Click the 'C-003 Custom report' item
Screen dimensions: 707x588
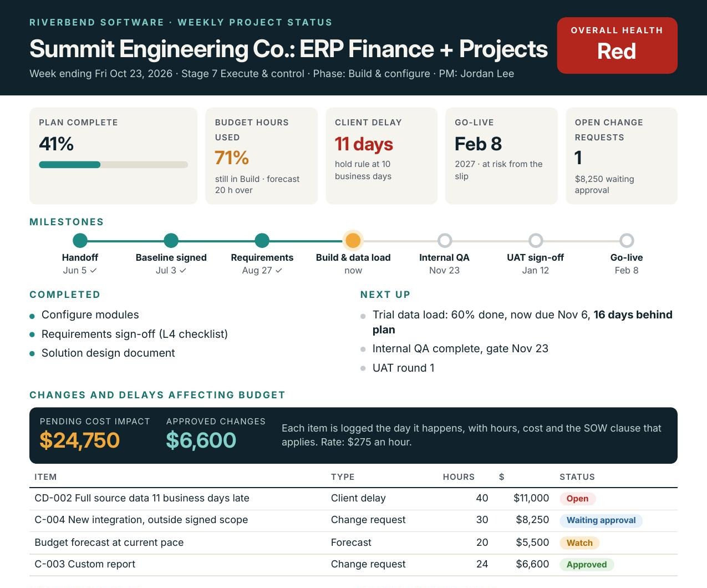[x=85, y=564]
